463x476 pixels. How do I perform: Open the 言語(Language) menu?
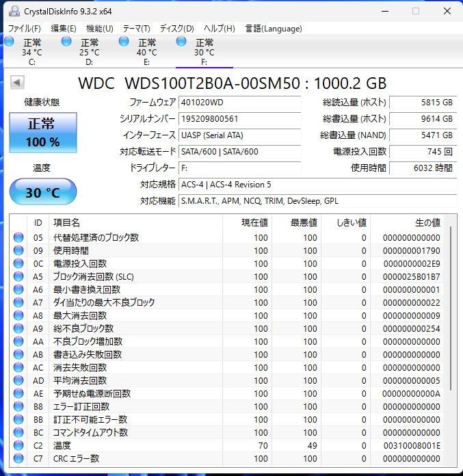[274, 29]
